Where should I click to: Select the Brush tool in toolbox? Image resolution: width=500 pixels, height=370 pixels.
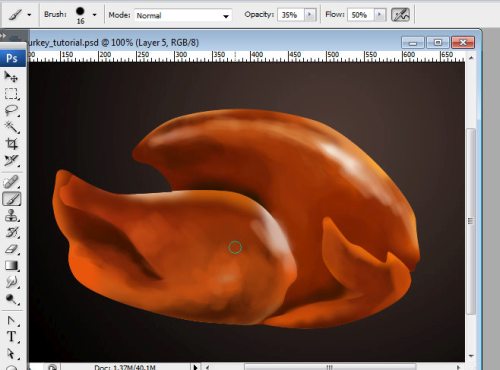(x=12, y=199)
